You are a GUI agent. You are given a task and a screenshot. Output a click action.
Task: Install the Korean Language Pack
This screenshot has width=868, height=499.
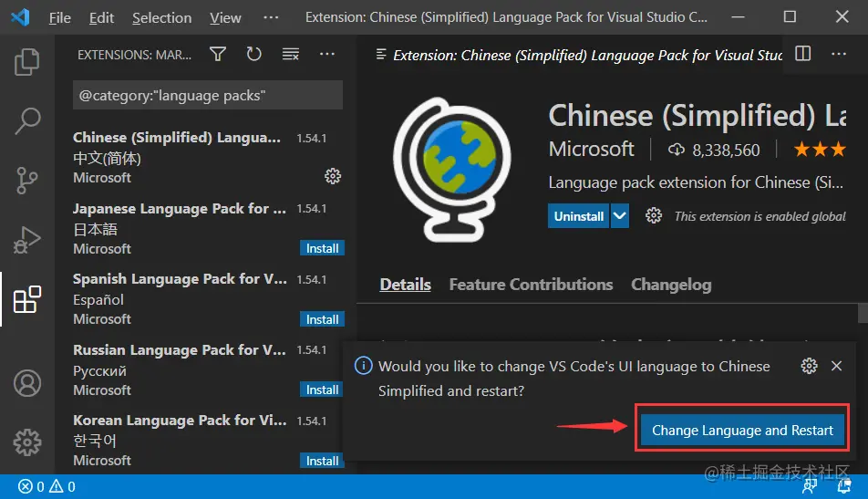pos(322,461)
